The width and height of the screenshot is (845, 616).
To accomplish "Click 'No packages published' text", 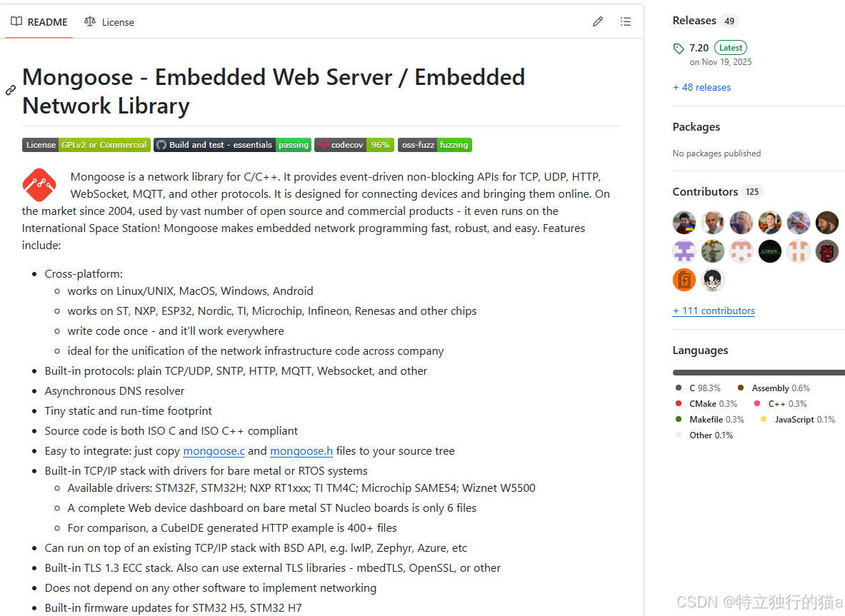I will (x=716, y=153).
